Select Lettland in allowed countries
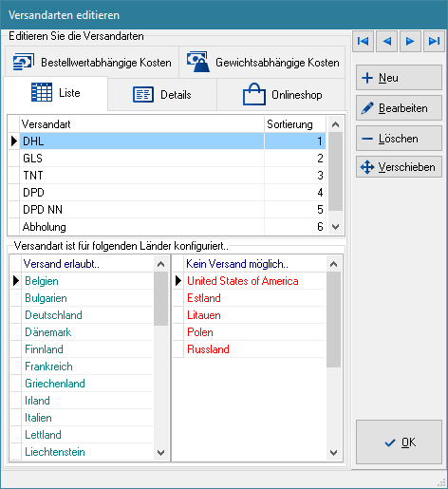 (x=87, y=435)
